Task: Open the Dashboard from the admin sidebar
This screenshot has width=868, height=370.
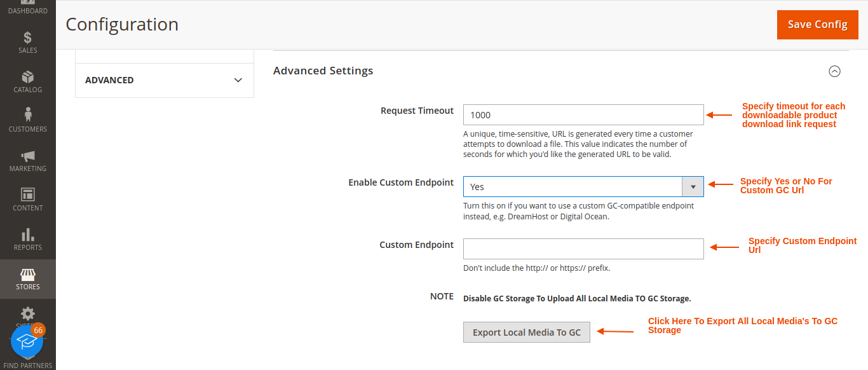Action: (28, 6)
